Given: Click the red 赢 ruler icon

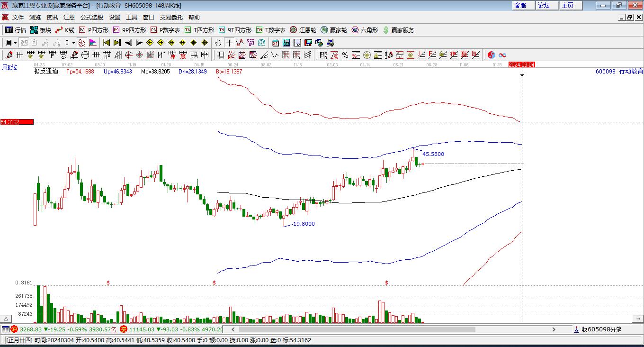Looking at the screenshot, I should pyautogui.click(x=183, y=55).
